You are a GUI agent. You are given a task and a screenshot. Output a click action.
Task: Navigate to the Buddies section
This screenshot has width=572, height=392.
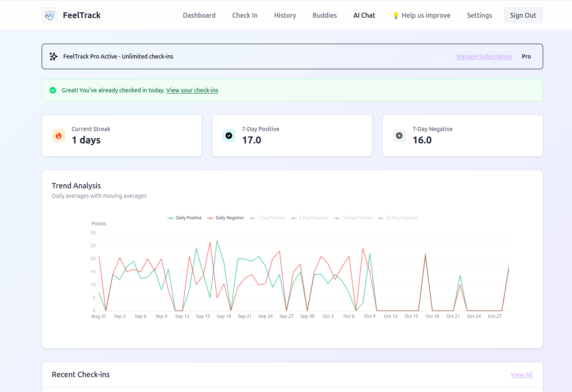(325, 15)
